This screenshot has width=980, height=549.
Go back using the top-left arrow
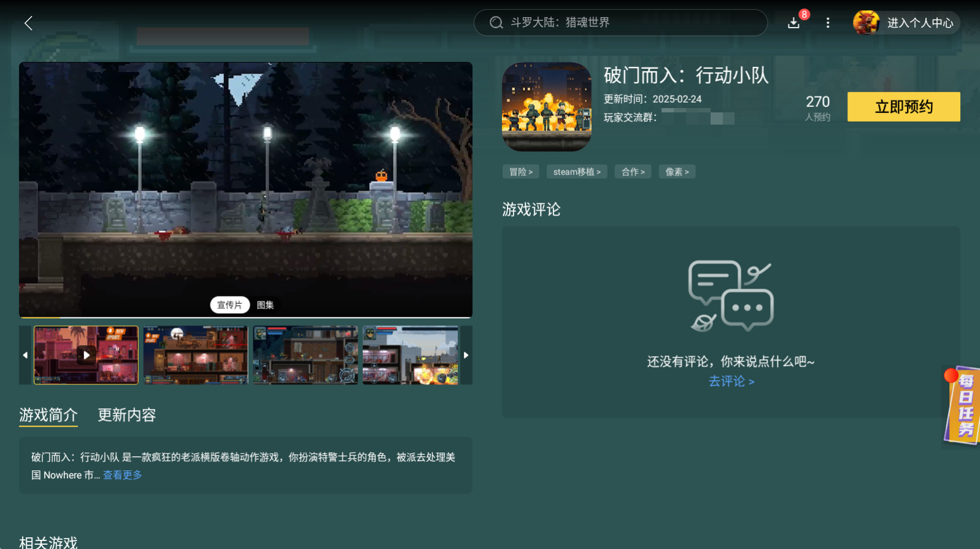(28, 23)
